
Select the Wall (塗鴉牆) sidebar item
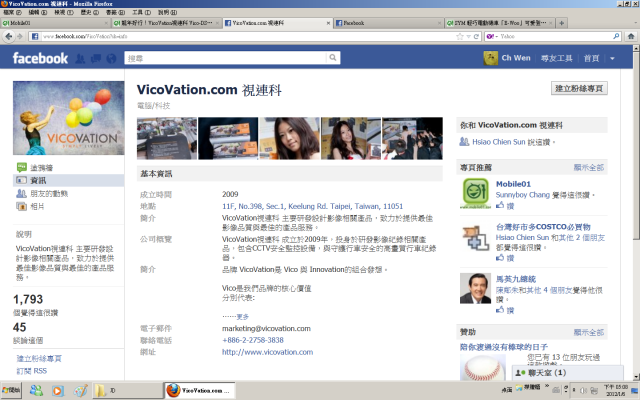click(x=69, y=167)
